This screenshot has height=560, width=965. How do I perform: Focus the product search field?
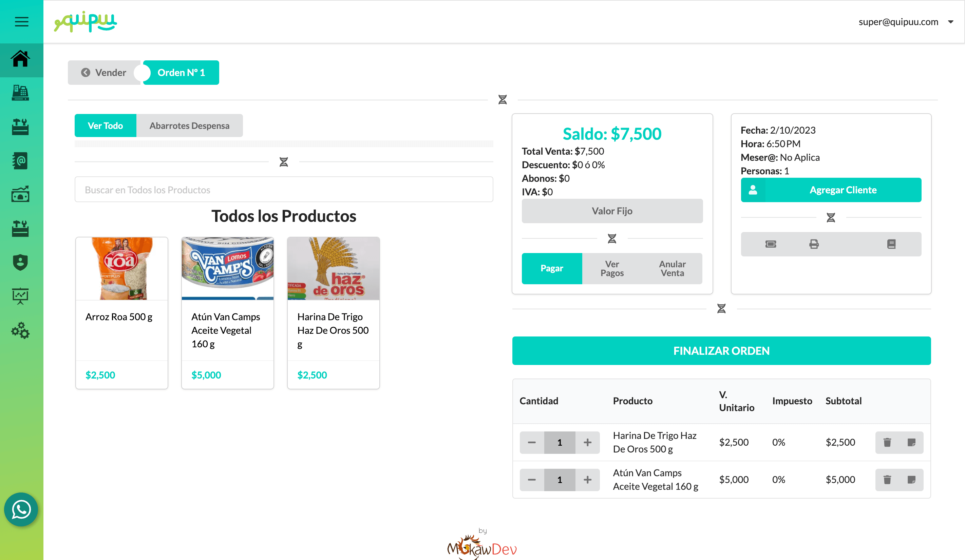[x=283, y=190]
